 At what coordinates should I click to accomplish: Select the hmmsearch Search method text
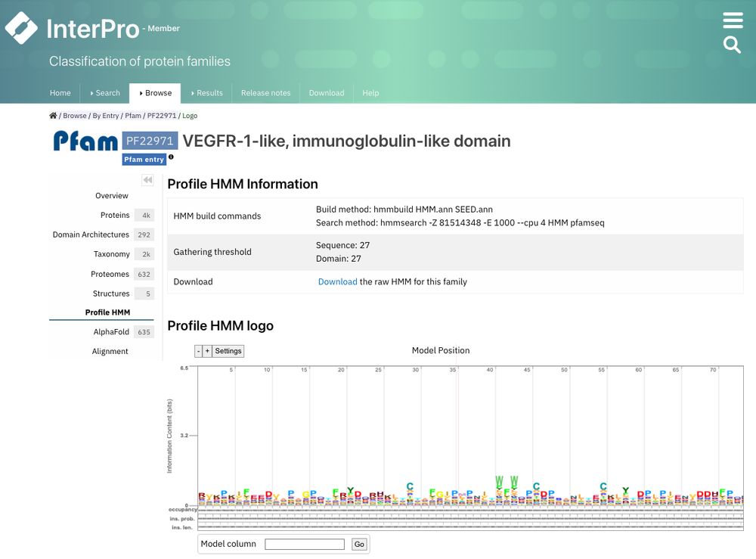point(460,223)
